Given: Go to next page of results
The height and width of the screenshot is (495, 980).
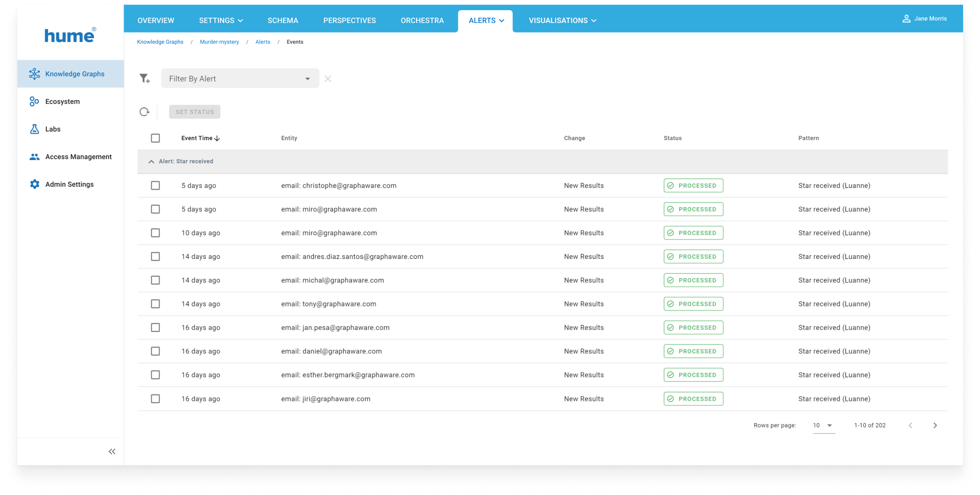Looking at the screenshot, I should pos(935,425).
